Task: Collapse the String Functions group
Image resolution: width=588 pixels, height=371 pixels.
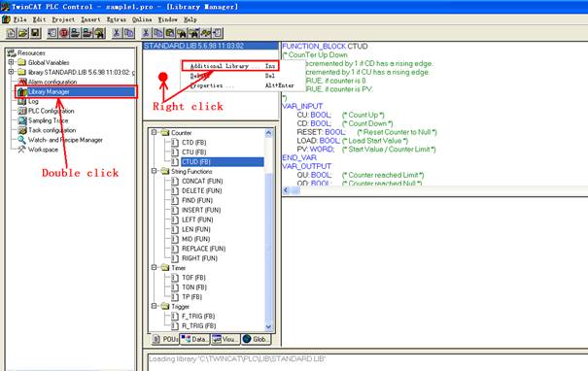Action: pos(155,171)
